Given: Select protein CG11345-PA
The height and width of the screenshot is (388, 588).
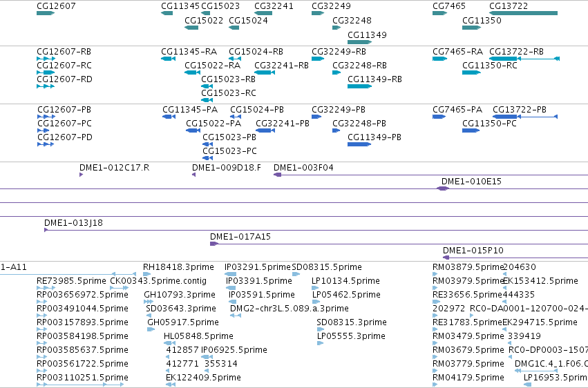Looking at the screenshot, I should tap(190, 109).
